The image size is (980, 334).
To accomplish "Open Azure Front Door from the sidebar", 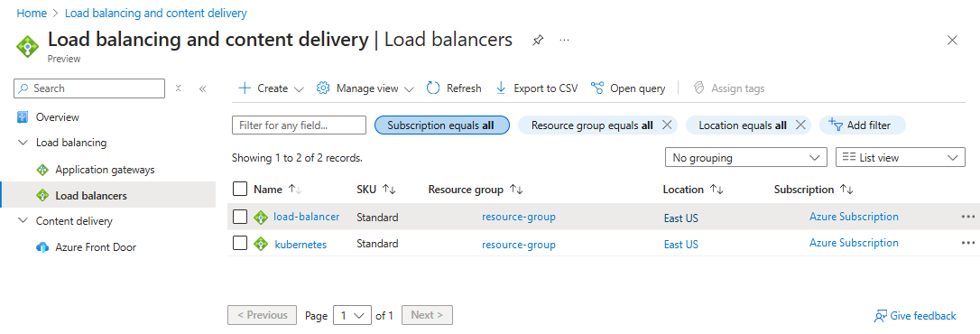I will 96,247.
